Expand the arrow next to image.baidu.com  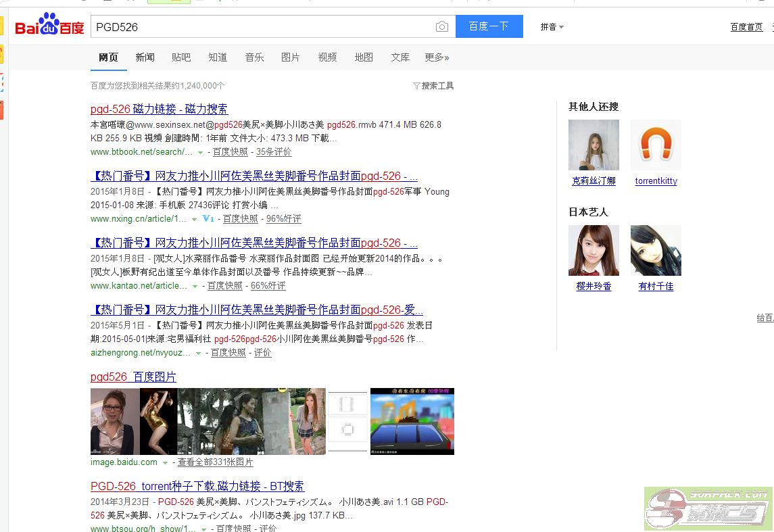pyautogui.click(x=166, y=463)
